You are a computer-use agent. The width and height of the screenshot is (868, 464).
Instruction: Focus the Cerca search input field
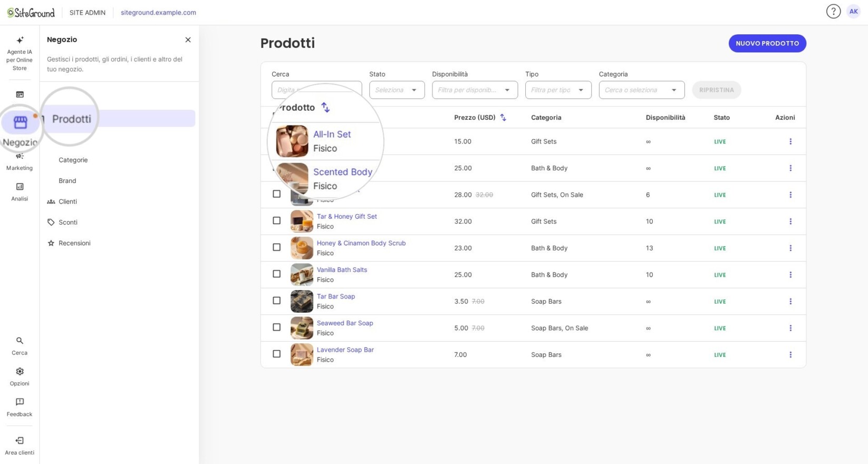(x=316, y=90)
